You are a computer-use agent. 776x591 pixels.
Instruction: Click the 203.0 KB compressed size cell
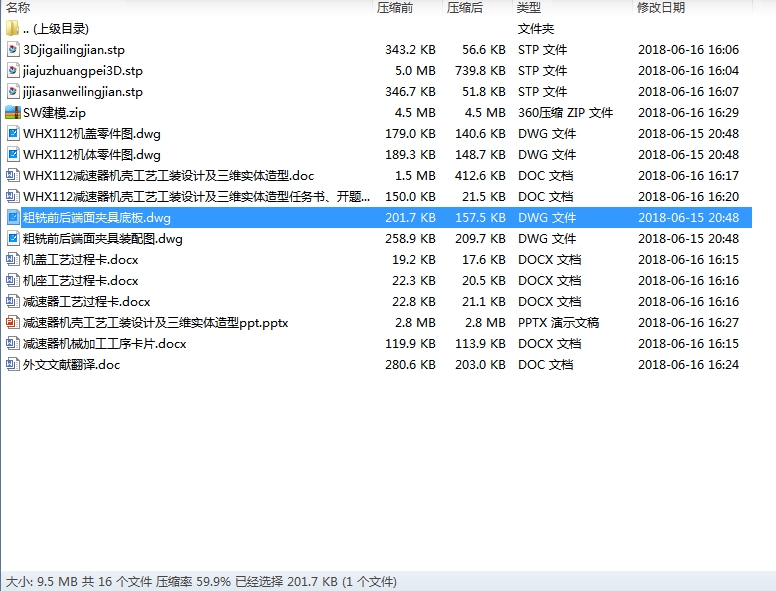pyautogui.click(x=481, y=365)
